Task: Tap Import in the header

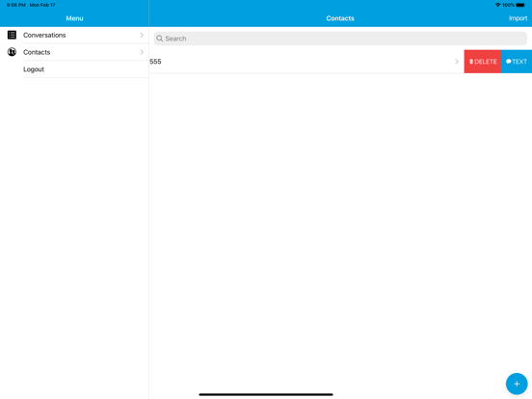Action: 518,18
